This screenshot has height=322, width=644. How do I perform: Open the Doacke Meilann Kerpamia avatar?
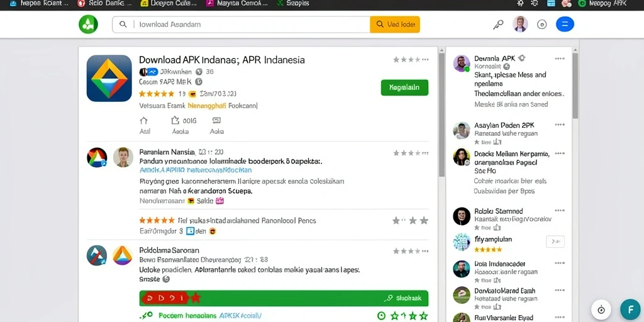462,157
